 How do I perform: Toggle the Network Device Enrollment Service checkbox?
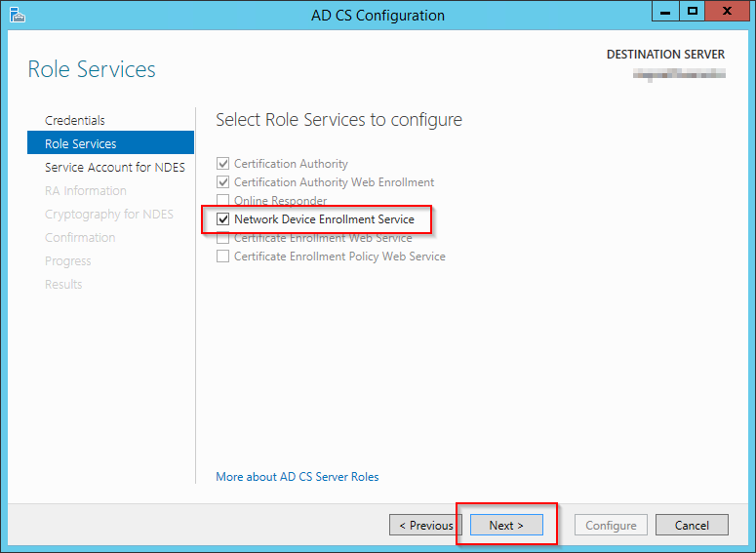tap(223, 219)
